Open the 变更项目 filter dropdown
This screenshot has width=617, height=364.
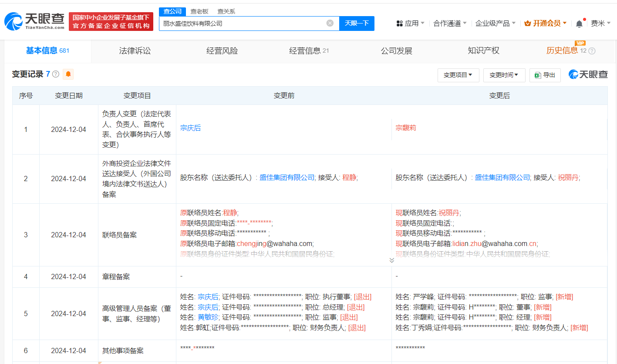458,75
